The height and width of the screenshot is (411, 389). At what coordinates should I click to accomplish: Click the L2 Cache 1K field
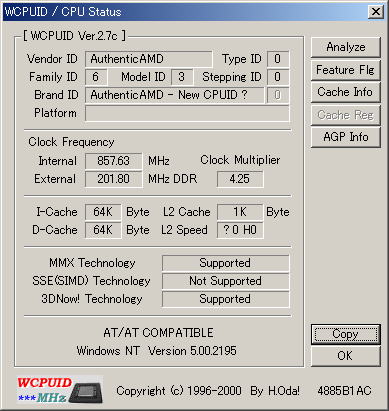coord(240,212)
